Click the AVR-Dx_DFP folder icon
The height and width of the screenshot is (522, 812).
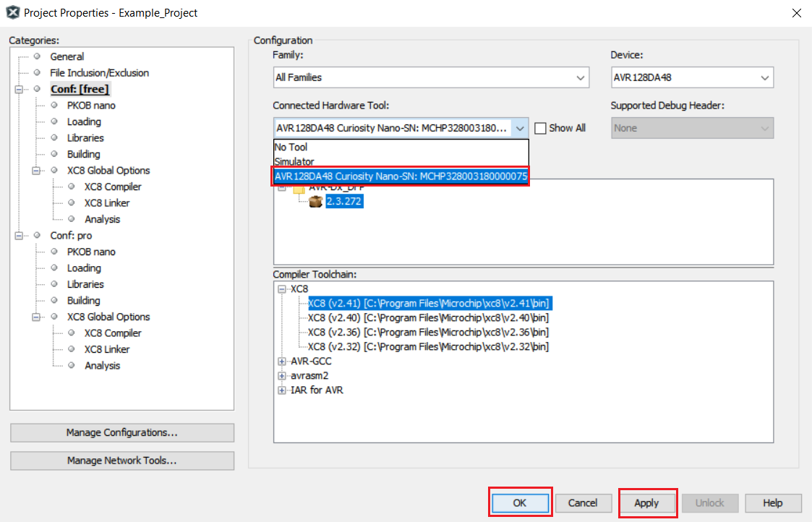click(299, 189)
